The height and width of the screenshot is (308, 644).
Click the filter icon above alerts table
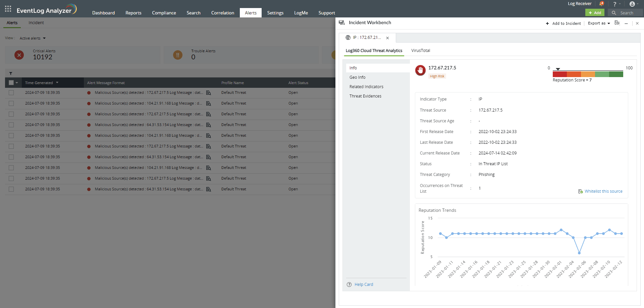coord(11,73)
